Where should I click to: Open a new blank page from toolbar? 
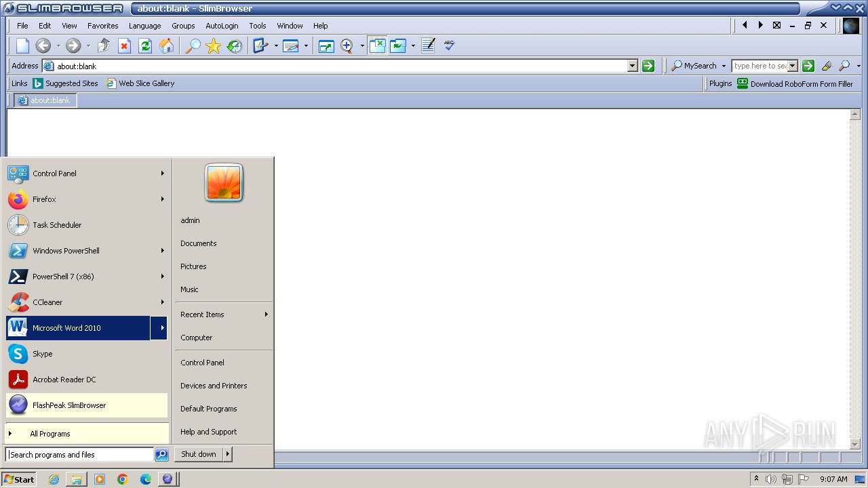coord(23,45)
